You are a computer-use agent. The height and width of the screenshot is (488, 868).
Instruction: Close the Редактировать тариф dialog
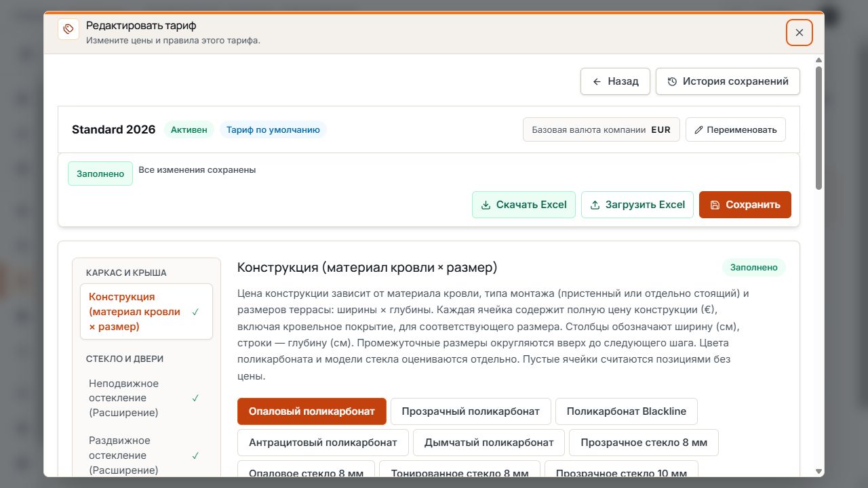point(800,33)
